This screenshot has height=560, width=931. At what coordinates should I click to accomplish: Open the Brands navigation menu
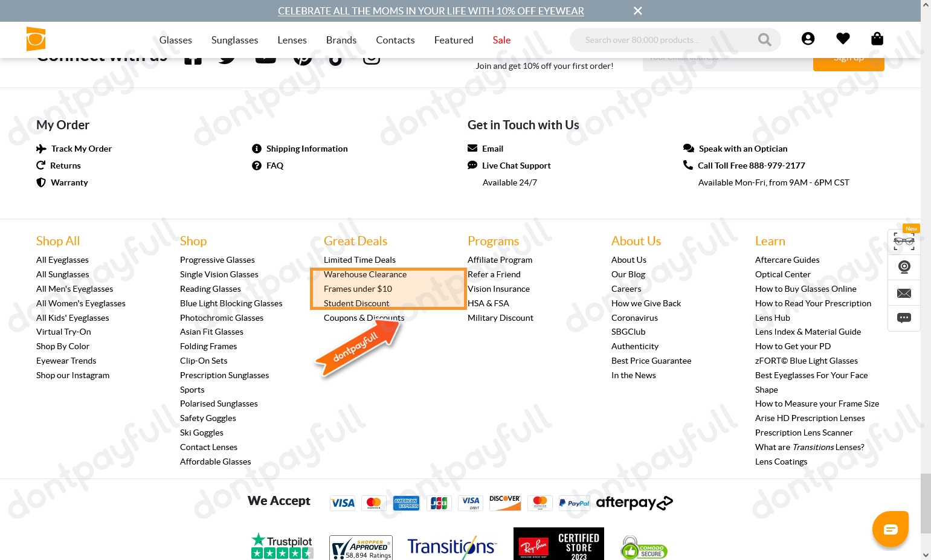pyautogui.click(x=341, y=40)
